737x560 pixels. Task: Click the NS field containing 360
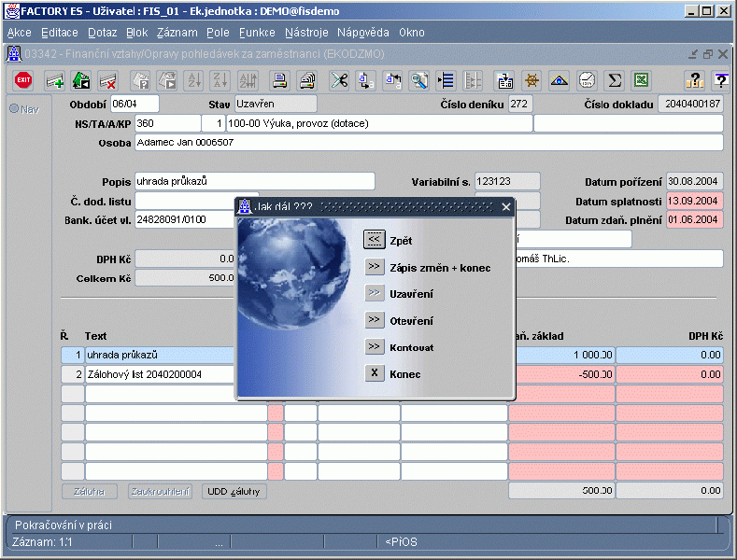click(168, 123)
